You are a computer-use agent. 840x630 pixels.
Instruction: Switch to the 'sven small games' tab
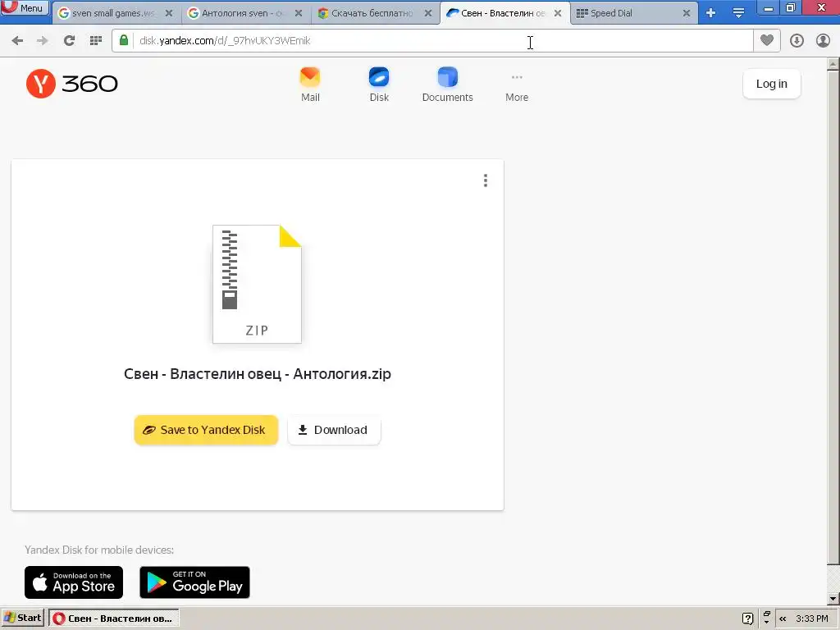click(x=114, y=13)
